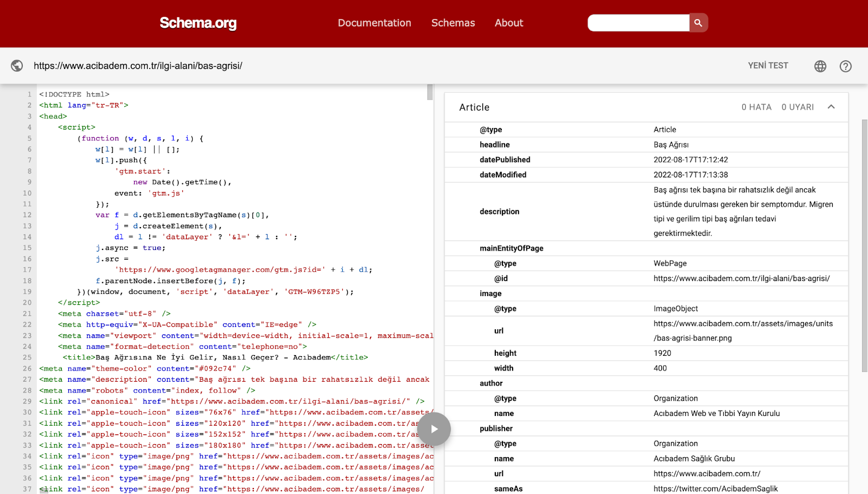Select the sameAs property label

tap(508, 489)
